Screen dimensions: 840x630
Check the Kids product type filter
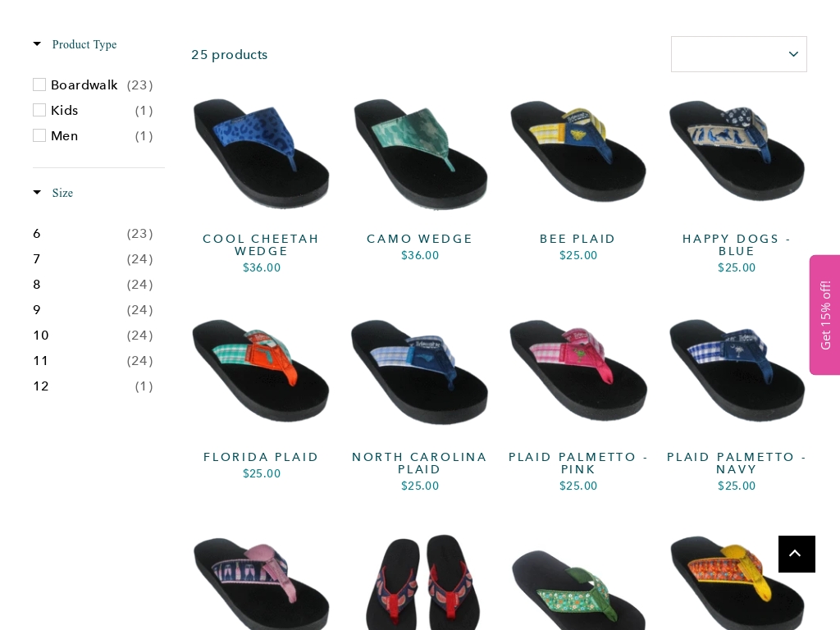pyautogui.click(x=39, y=110)
